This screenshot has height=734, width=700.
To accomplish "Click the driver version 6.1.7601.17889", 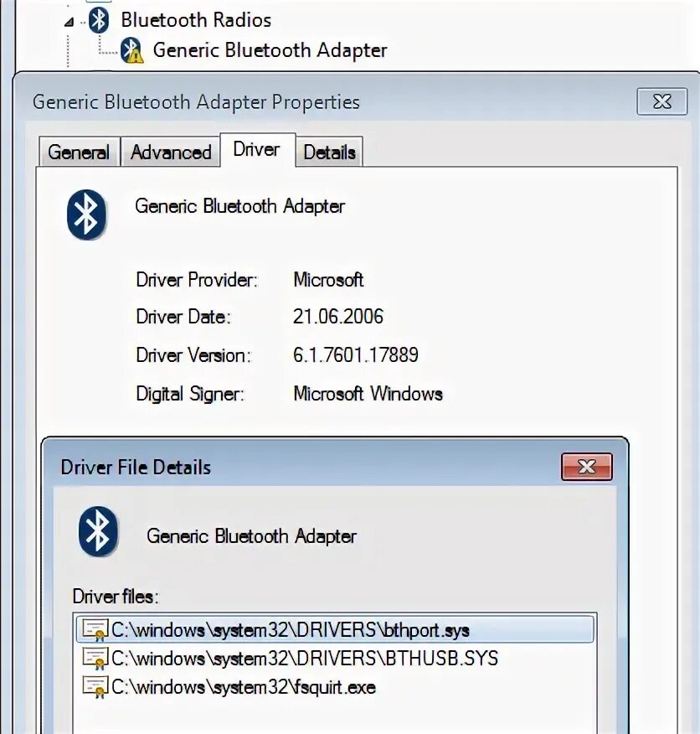I will 356,354.
